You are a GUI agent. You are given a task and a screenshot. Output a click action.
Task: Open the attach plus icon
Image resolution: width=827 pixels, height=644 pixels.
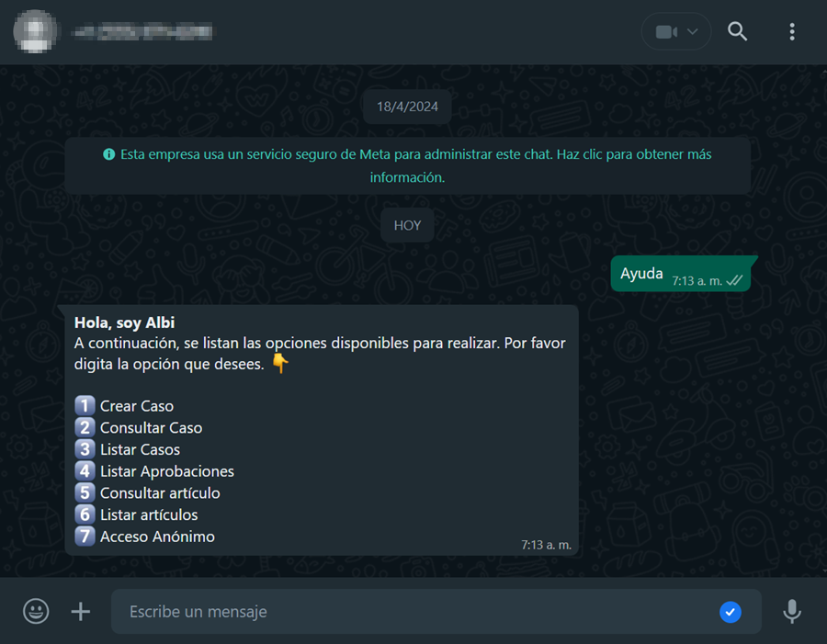(x=81, y=611)
